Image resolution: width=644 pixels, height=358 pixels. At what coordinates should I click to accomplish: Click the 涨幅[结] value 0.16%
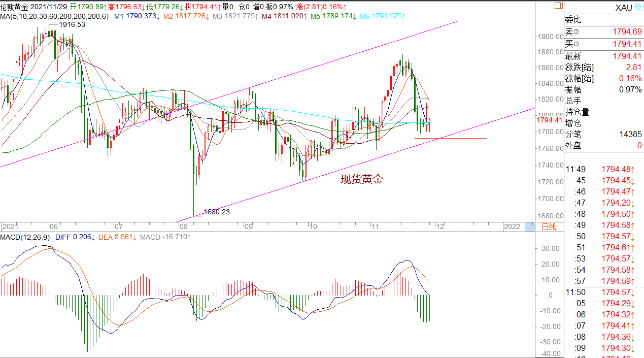pyautogui.click(x=630, y=79)
